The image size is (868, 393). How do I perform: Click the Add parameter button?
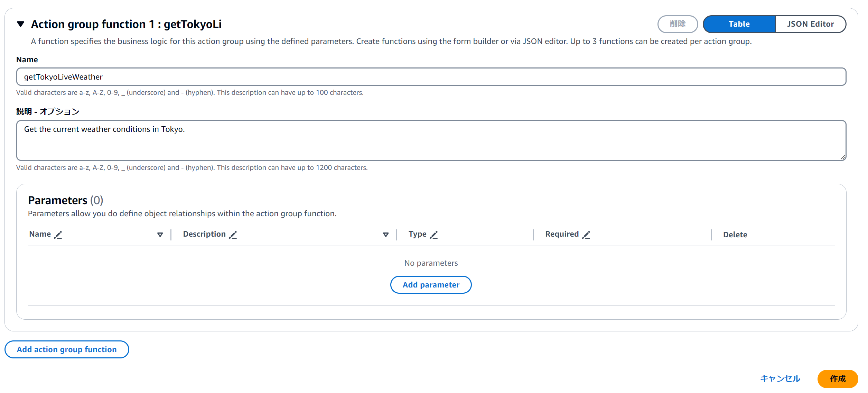point(431,285)
